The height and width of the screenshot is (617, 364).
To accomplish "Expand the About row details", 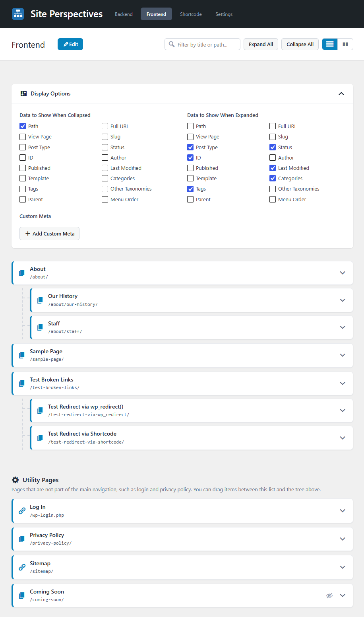I will [x=343, y=273].
